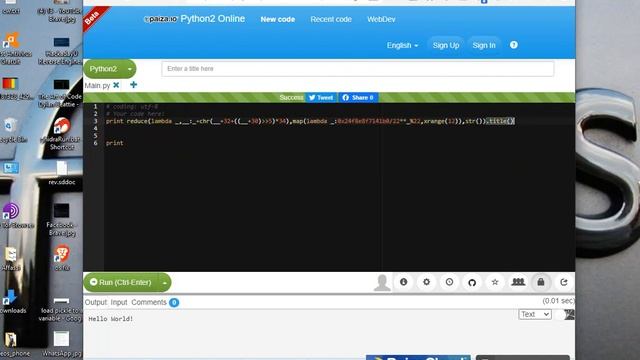The image size is (640, 360).
Task: Click the GitHub icon in the toolbar
Action: 472,282
